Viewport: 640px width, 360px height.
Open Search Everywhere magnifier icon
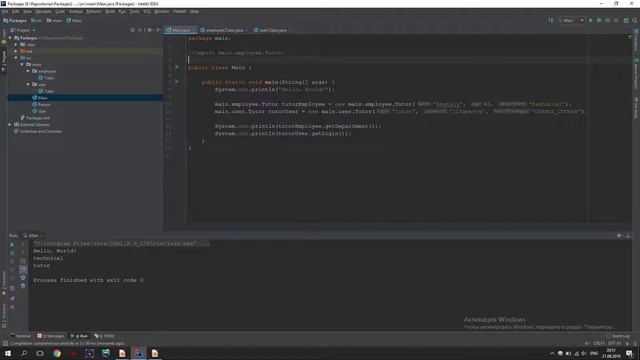[x=635, y=20]
